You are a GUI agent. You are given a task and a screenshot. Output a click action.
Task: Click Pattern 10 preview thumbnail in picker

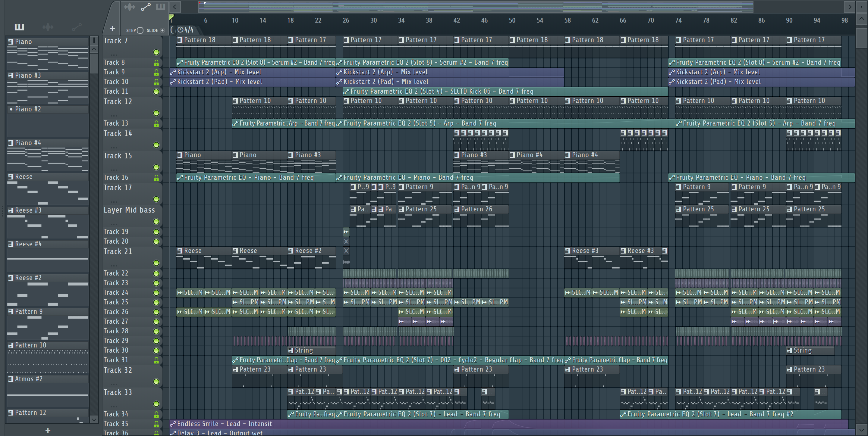(x=48, y=362)
